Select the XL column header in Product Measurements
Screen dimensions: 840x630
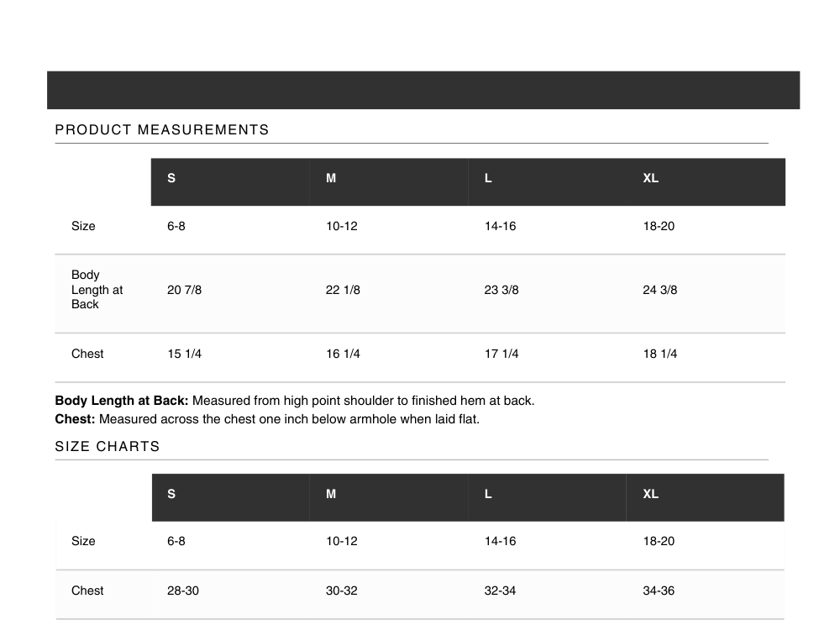tap(651, 179)
